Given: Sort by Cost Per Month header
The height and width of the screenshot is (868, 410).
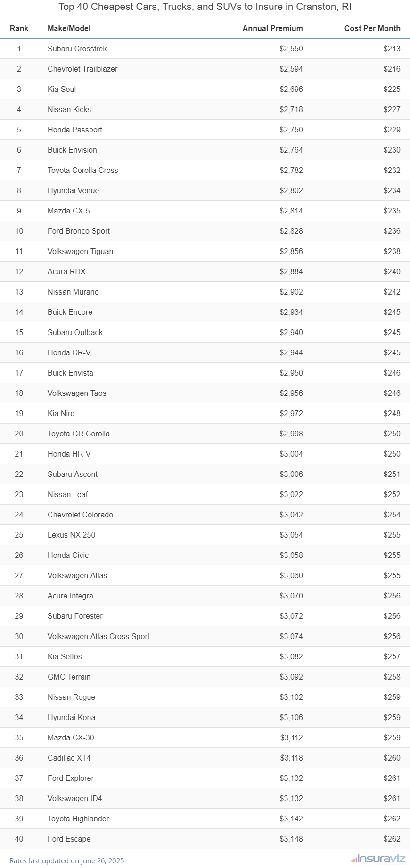Looking at the screenshot, I should (x=372, y=28).
